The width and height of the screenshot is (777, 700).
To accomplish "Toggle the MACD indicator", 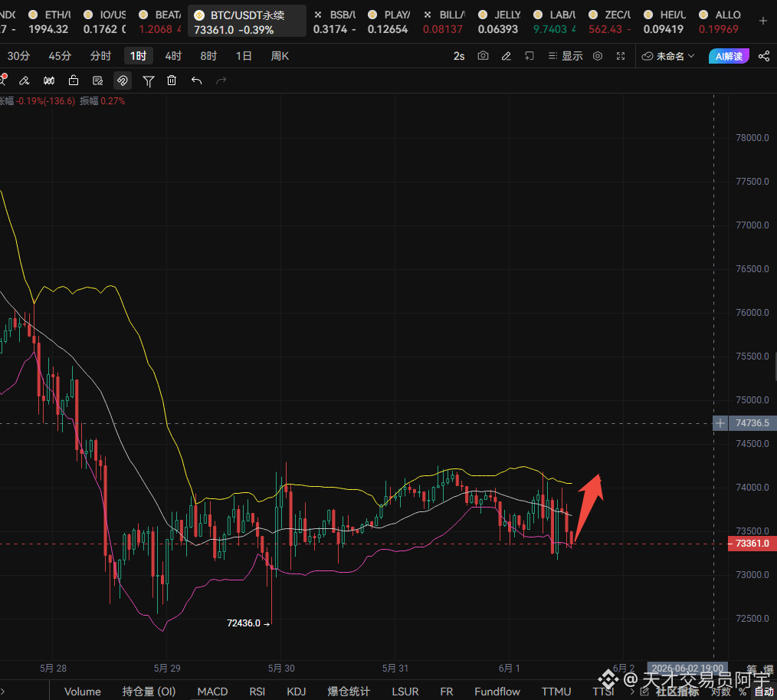I will [x=212, y=691].
